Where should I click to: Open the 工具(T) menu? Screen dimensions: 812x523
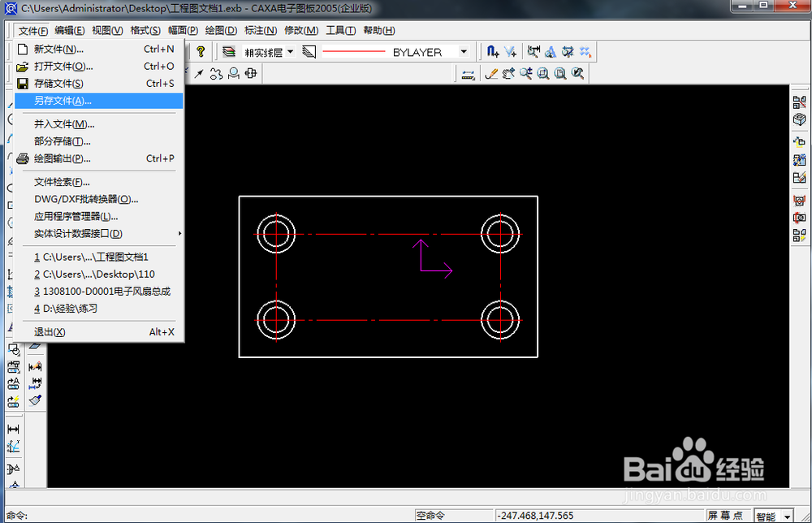point(341,31)
